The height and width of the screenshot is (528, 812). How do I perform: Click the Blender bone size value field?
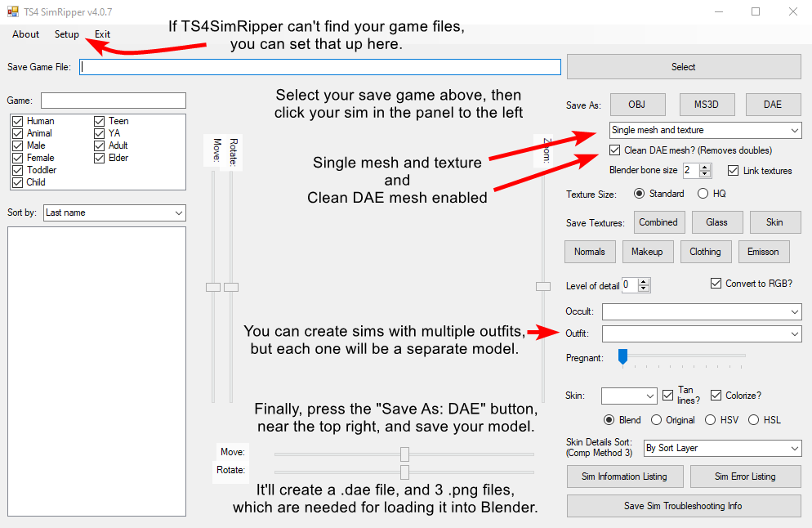pos(691,171)
